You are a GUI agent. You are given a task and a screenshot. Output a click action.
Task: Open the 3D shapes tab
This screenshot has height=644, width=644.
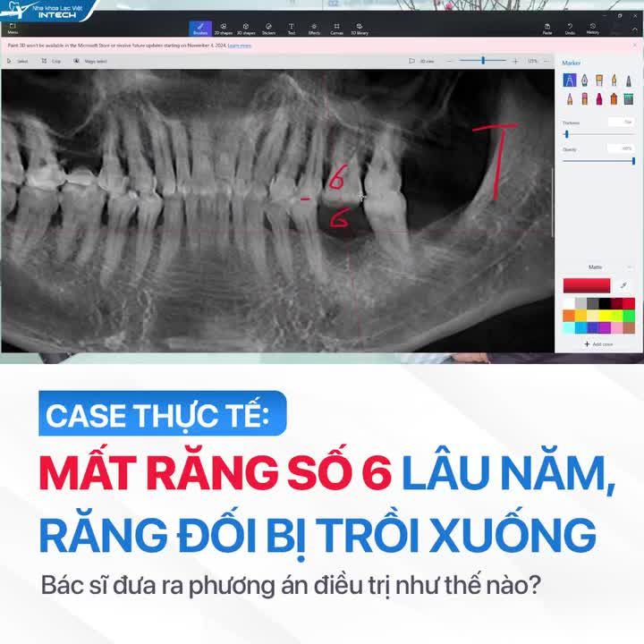pos(246,29)
